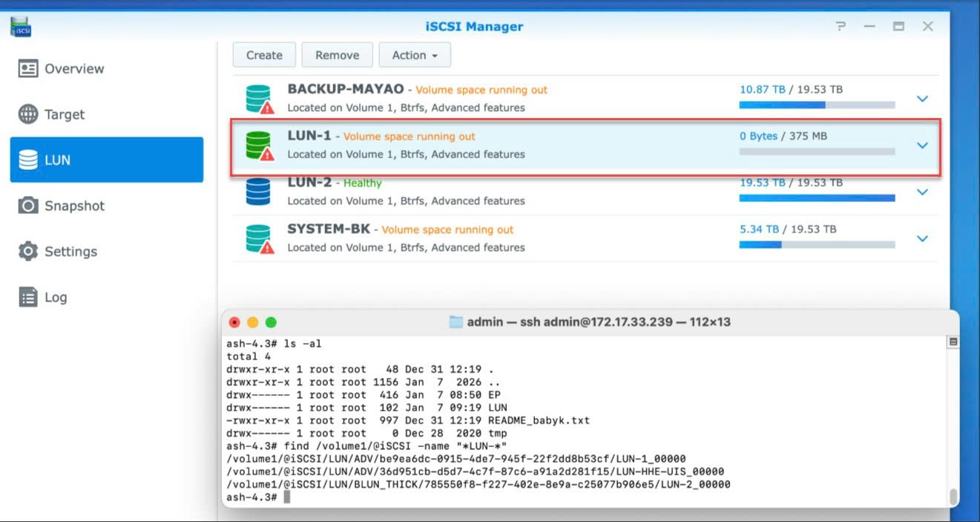Click the LUN-2 Healthy status text
This screenshot has height=522, width=980.
[x=363, y=183]
